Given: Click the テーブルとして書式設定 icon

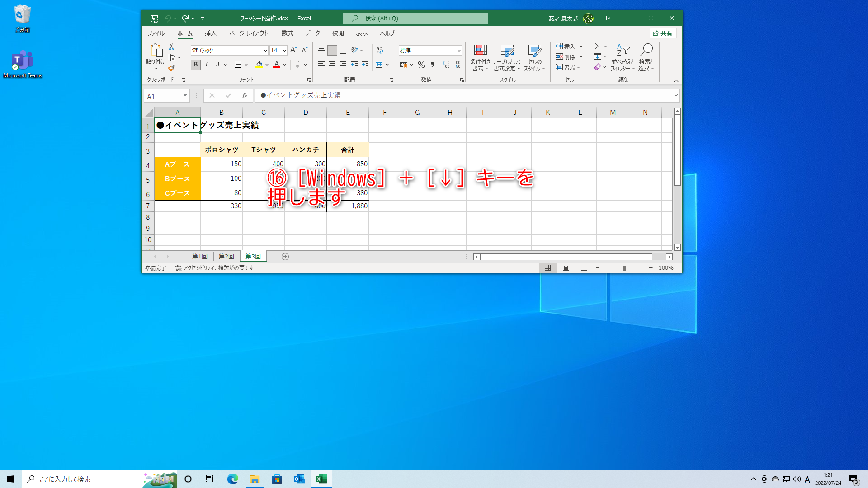Looking at the screenshot, I should 507,56.
